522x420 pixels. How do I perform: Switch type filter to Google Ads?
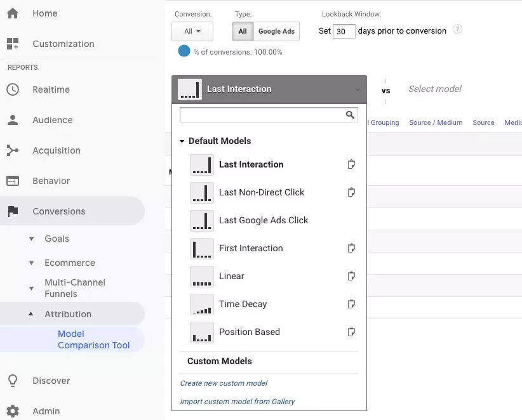(276, 31)
